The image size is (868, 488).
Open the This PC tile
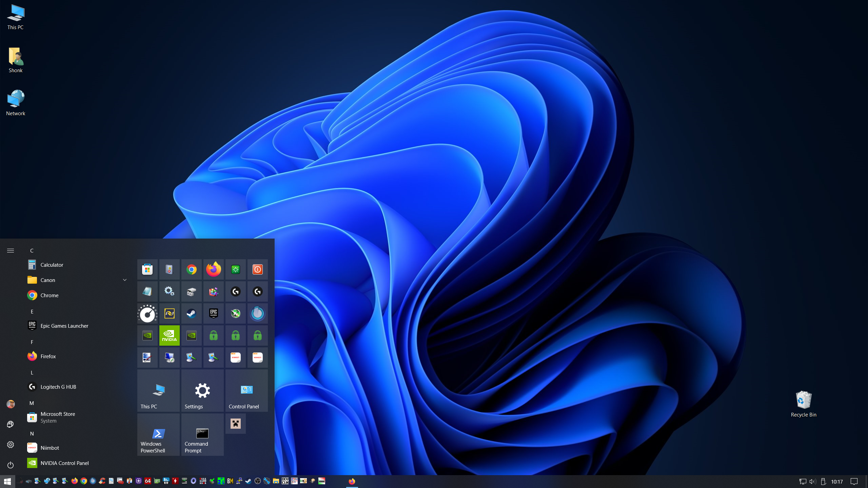pos(158,390)
